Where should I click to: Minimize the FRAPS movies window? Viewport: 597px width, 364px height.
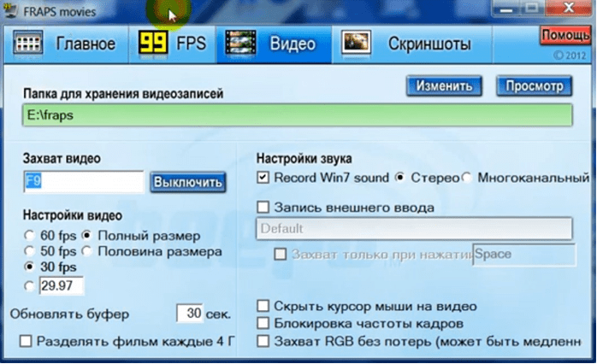[x=506, y=9]
